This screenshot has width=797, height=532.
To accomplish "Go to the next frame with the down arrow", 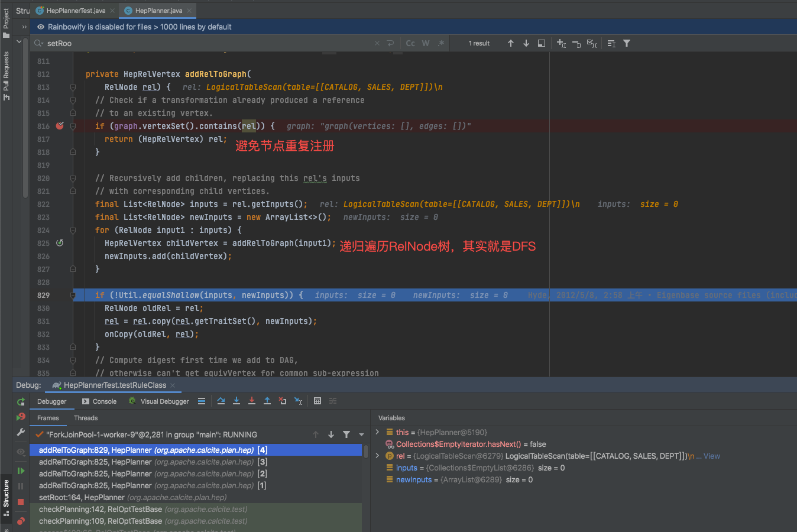I will click(x=331, y=434).
